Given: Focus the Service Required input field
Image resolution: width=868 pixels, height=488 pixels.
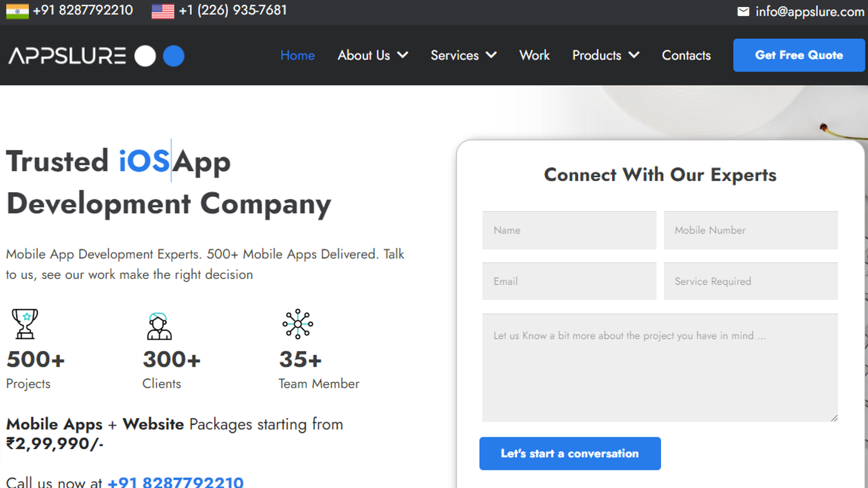Looking at the screenshot, I should point(750,281).
